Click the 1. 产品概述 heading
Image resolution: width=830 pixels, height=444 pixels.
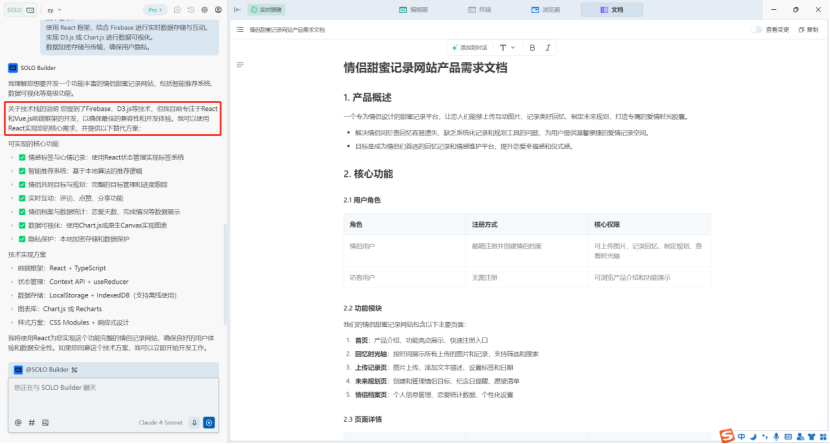pos(367,98)
